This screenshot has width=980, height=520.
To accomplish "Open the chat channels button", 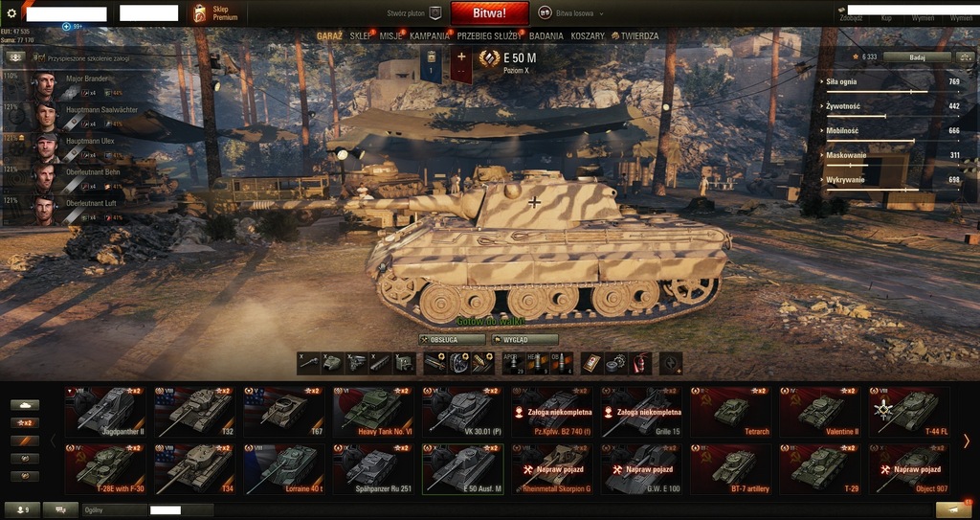I will point(60,510).
